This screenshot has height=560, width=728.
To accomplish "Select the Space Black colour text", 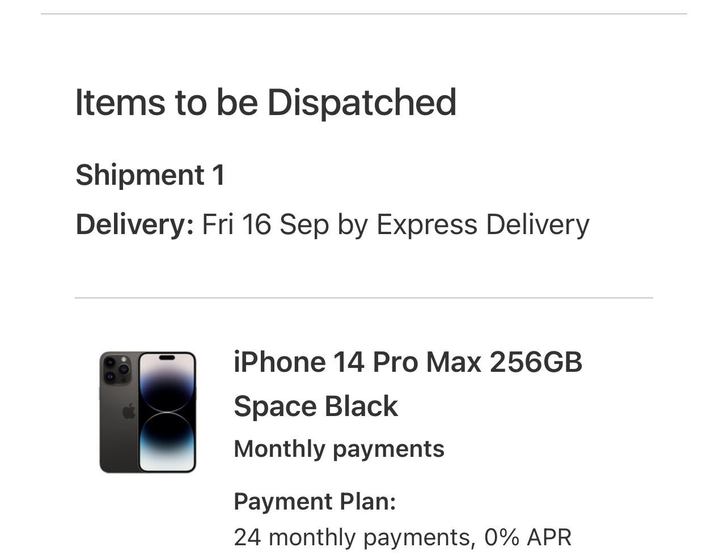I will click(x=316, y=406).
